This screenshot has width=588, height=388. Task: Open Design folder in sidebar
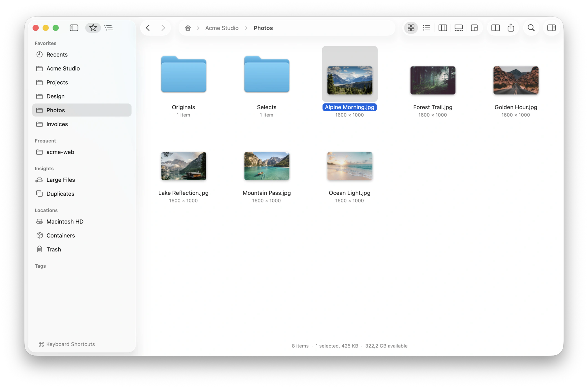pyautogui.click(x=82, y=96)
